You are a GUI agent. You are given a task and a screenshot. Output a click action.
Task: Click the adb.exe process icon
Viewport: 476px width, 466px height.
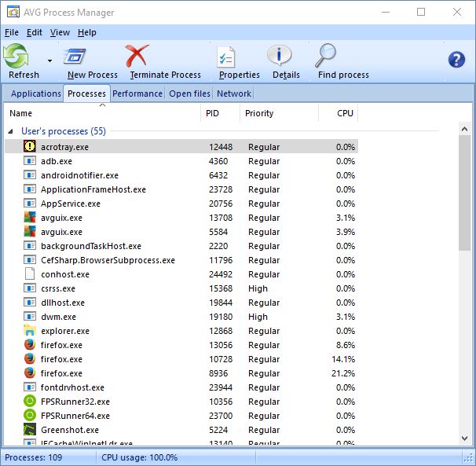[30, 160]
